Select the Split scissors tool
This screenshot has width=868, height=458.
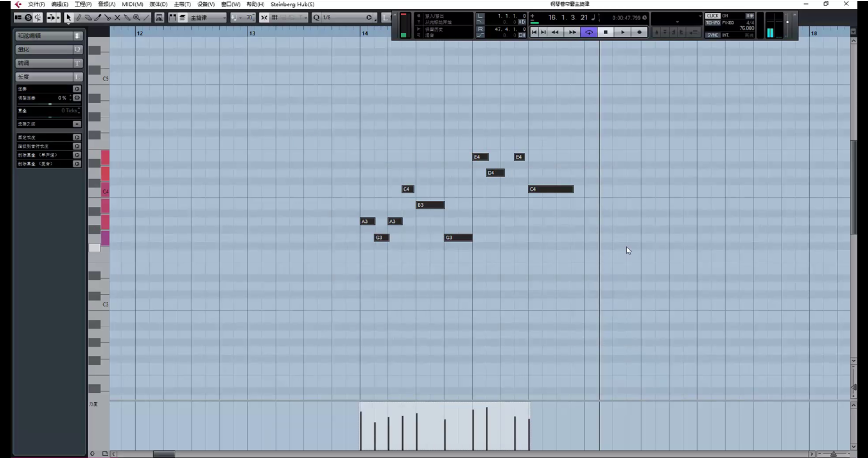(108, 18)
